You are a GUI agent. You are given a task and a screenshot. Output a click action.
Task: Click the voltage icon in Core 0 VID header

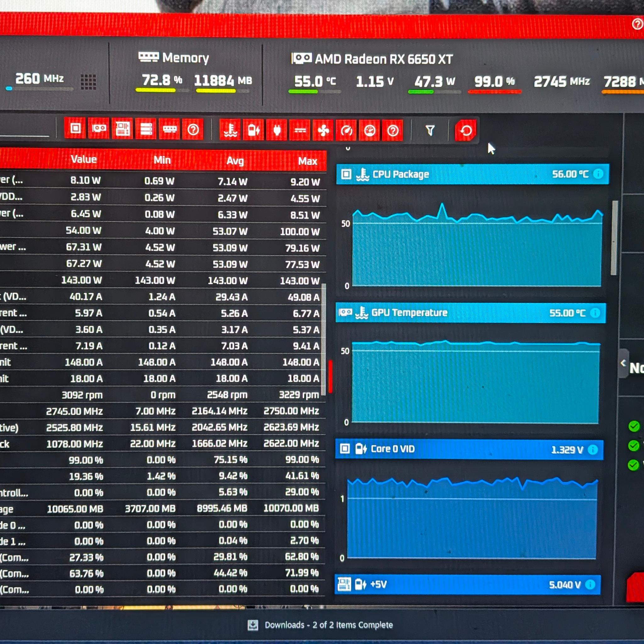(361, 449)
